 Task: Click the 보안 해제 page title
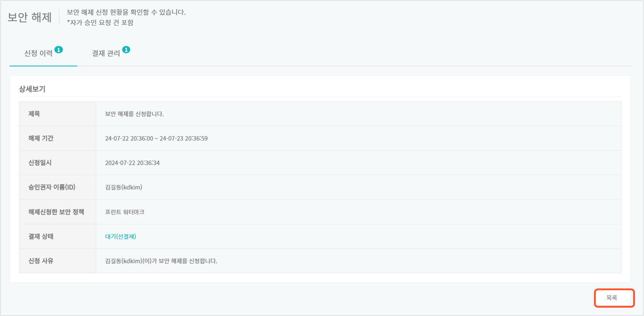point(30,17)
